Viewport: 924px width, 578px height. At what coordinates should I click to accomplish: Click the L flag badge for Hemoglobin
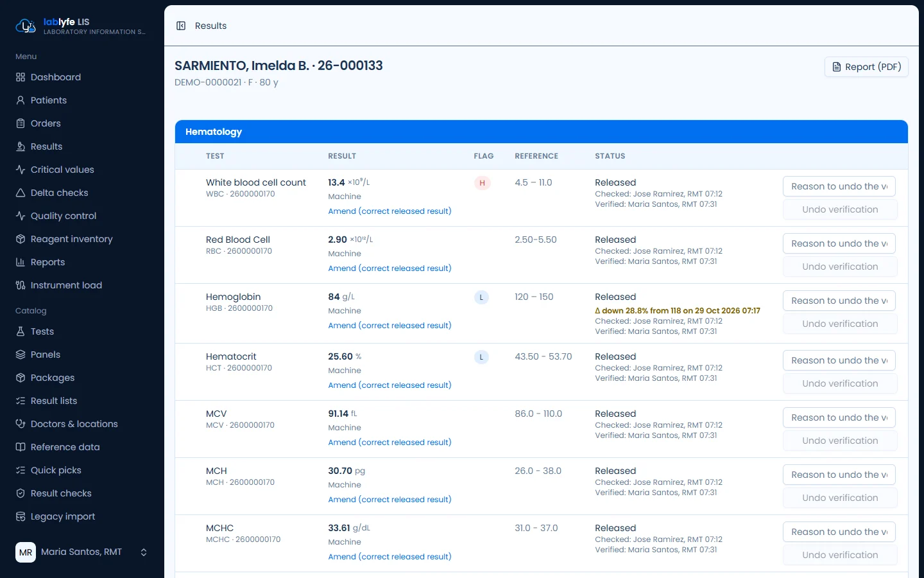481,297
